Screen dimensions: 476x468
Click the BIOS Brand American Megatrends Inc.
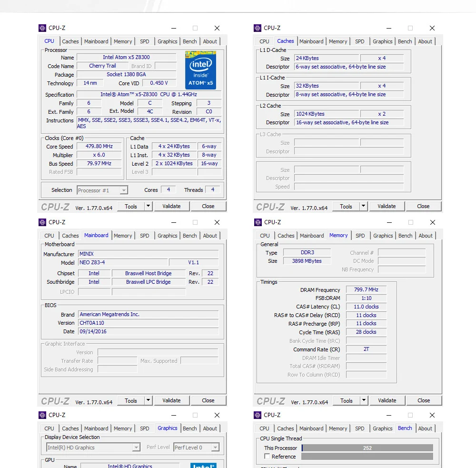coord(148,314)
